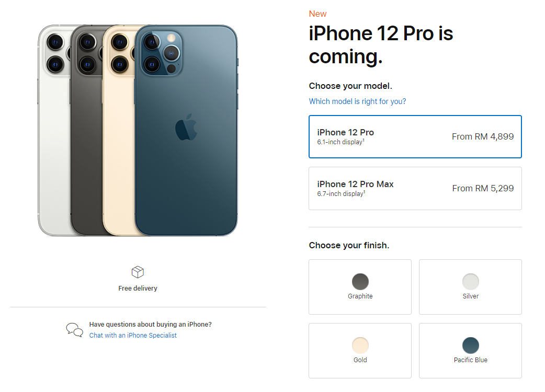The height and width of the screenshot is (392, 545).
Task: Pick the Pacific Blue finish circle
Action: (471, 345)
